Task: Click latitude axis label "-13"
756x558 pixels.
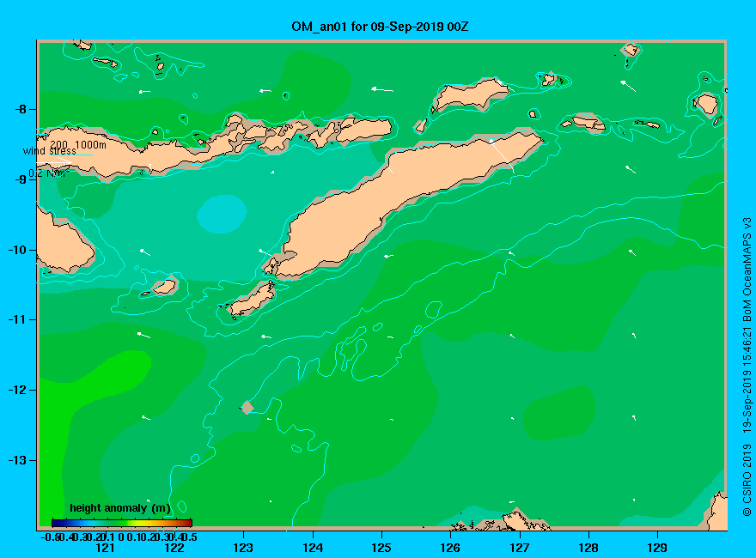Action: point(18,460)
